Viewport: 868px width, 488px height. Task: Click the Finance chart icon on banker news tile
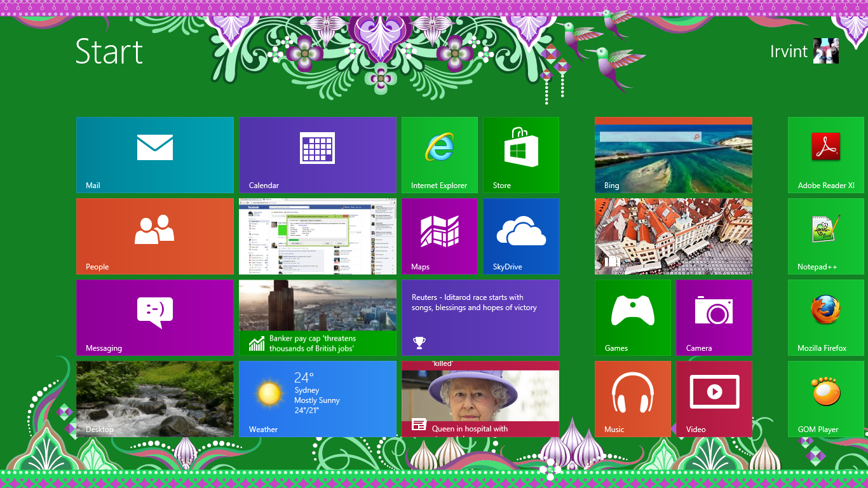(257, 344)
